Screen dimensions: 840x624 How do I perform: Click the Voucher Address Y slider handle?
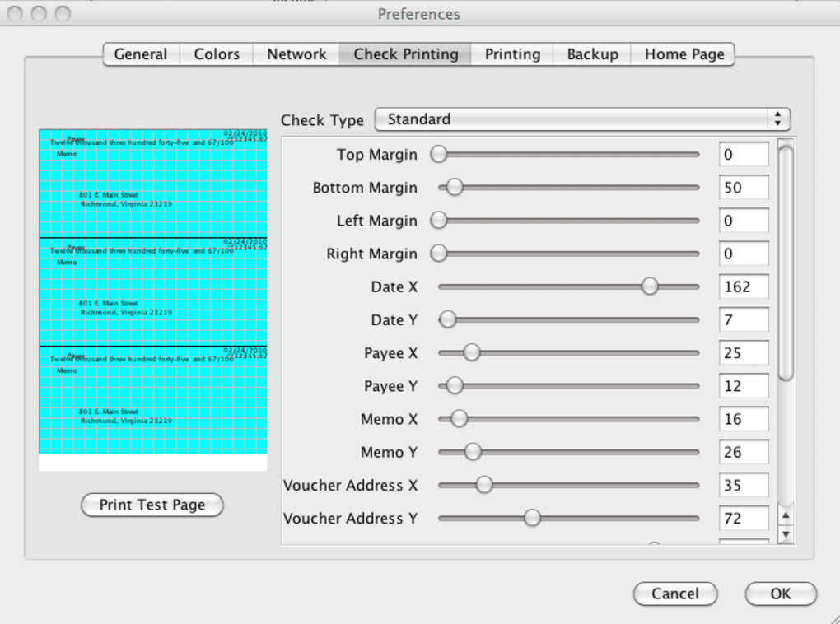click(x=532, y=518)
